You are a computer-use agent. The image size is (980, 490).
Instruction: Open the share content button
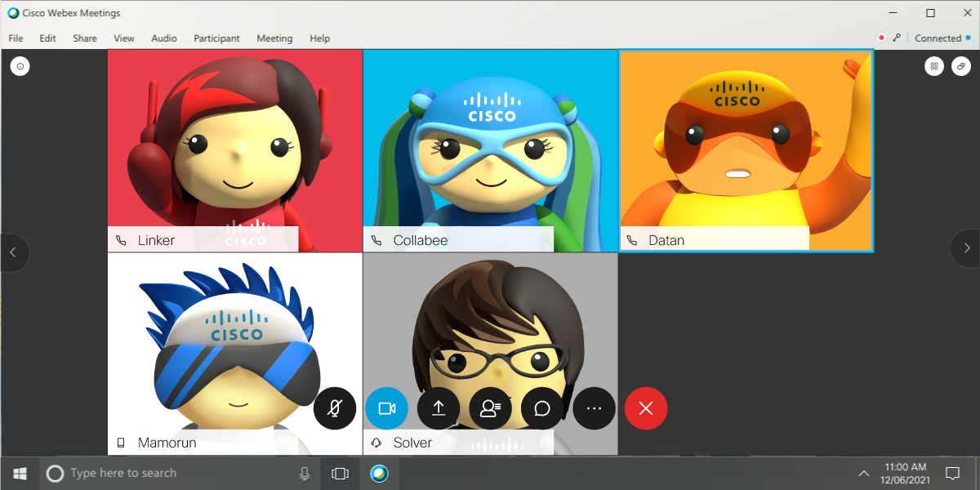point(439,408)
